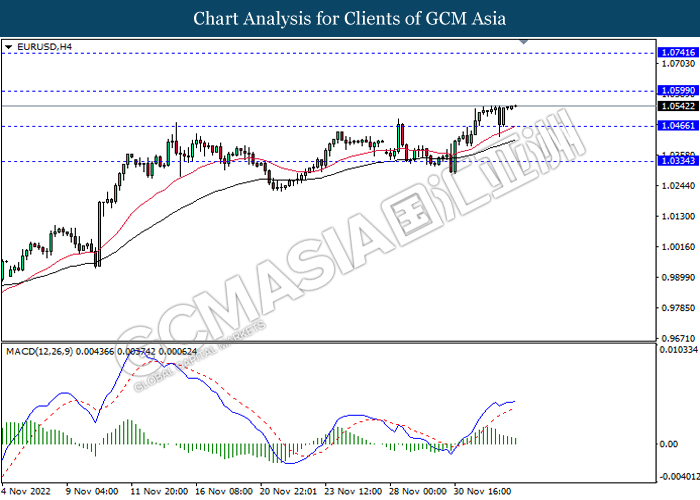Click the 1.07030 price scale value
700x500 pixels.
(678, 63)
